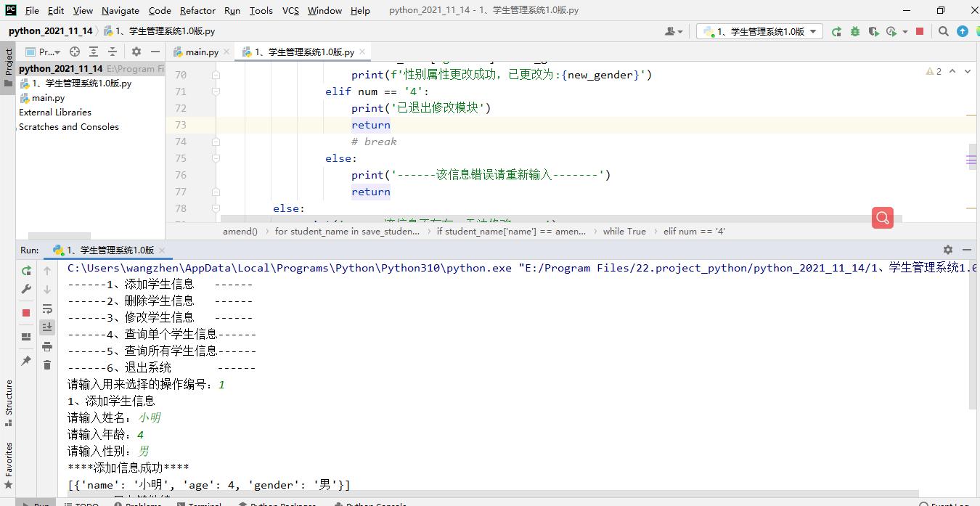Start debugging with the green bug icon
The height and width of the screenshot is (506, 980).
point(854,31)
